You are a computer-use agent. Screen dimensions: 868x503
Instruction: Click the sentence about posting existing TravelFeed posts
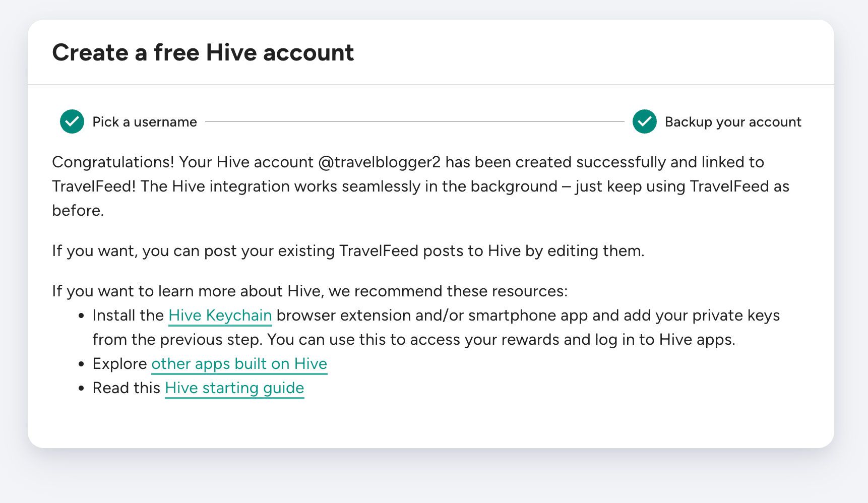348,251
